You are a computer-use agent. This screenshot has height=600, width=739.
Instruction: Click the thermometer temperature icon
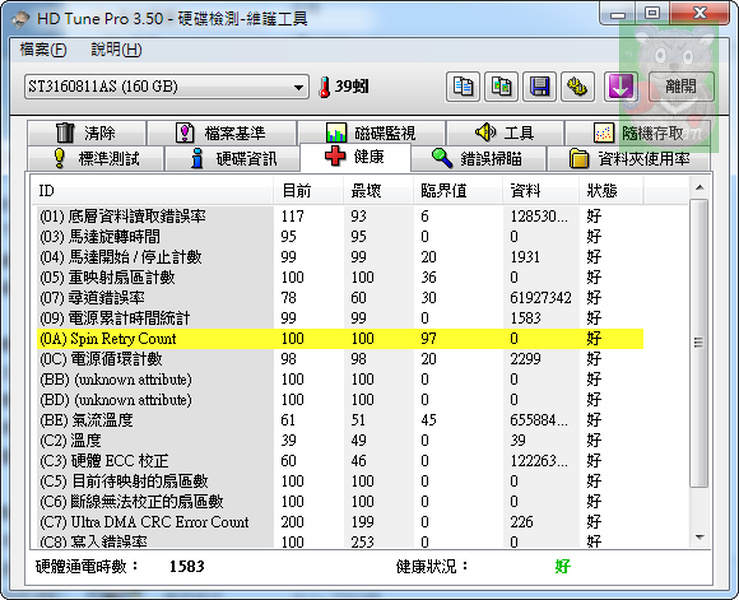point(324,87)
